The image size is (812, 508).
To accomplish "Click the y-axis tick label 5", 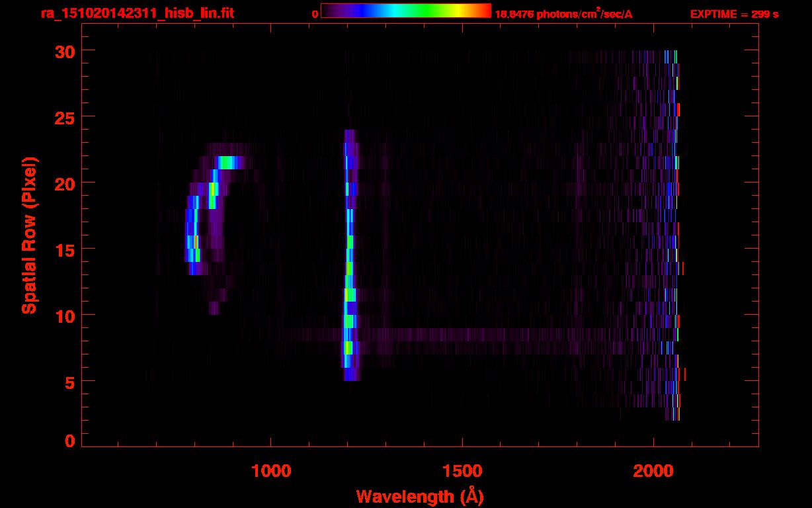I will [x=69, y=382].
